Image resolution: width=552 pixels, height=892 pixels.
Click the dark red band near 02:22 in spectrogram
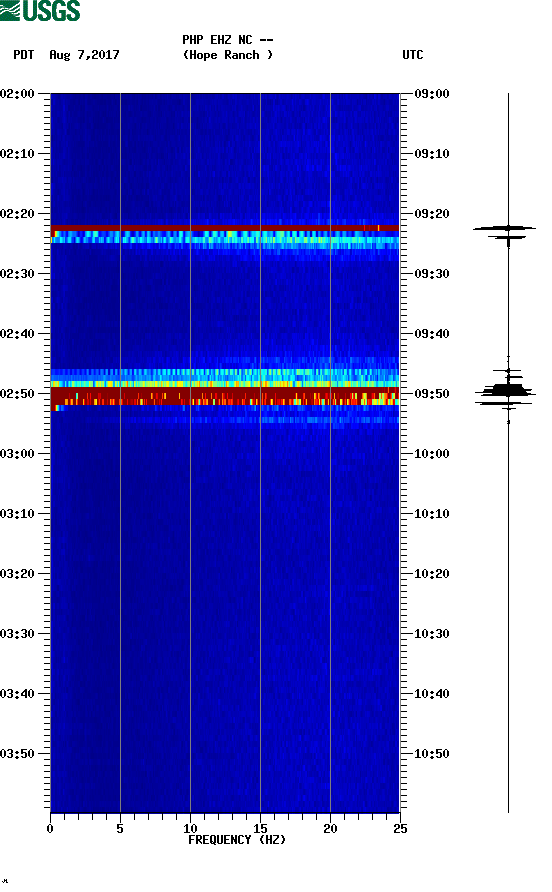pos(225,228)
